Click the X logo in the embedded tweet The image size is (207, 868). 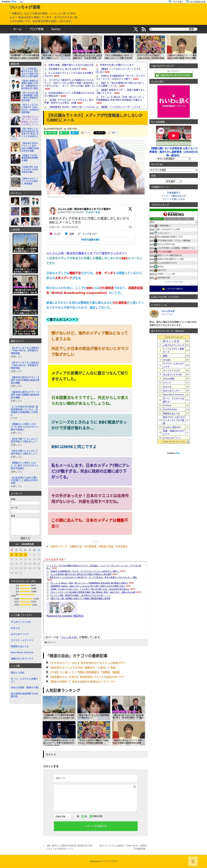point(130,209)
